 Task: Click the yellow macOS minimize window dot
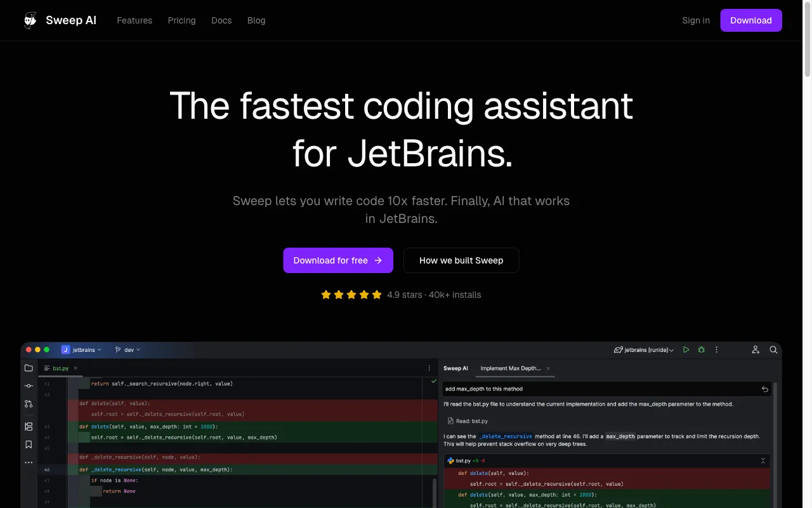[37, 350]
